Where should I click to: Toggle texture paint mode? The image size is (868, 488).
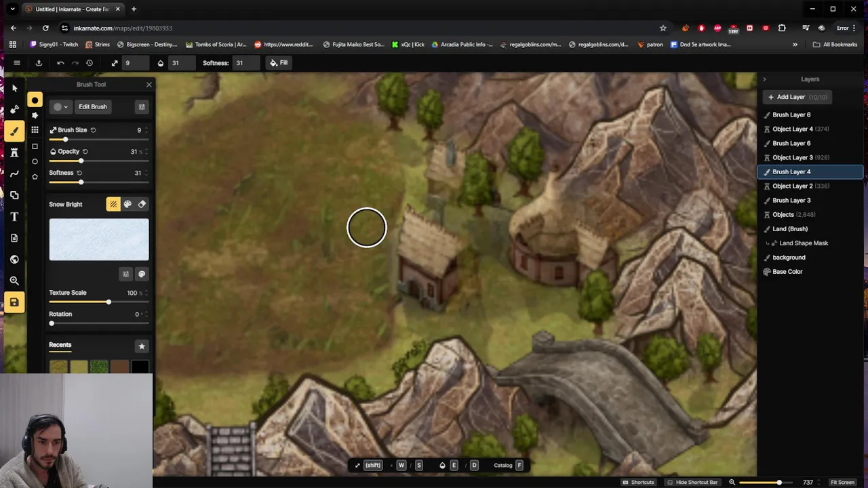113,204
